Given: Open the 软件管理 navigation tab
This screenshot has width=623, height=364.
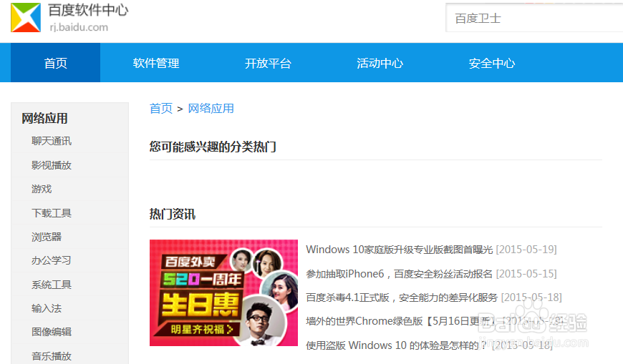Looking at the screenshot, I should (x=156, y=63).
